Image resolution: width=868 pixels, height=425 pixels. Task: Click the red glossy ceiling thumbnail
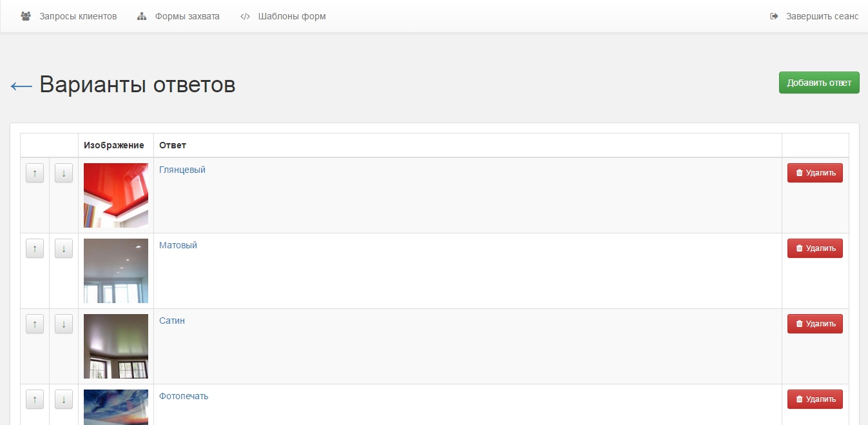(x=116, y=195)
